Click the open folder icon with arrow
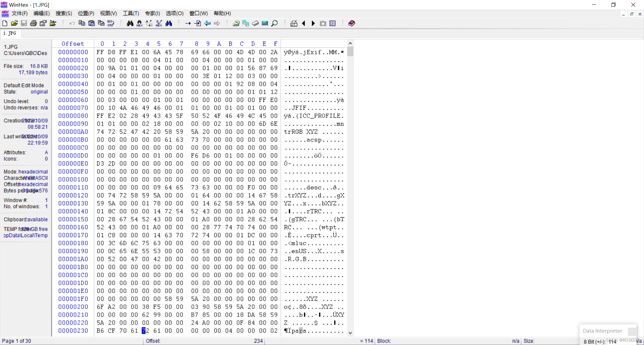This screenshot has width=644, height=345. (x=53, y=23)
